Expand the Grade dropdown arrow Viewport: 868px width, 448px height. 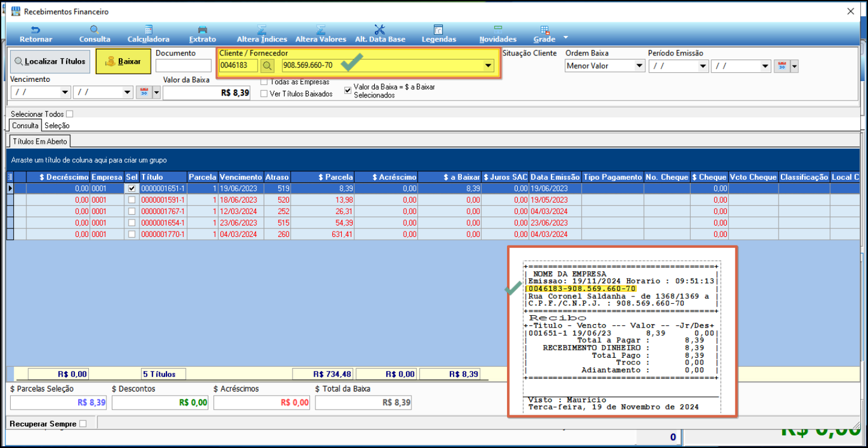point(565,37)
